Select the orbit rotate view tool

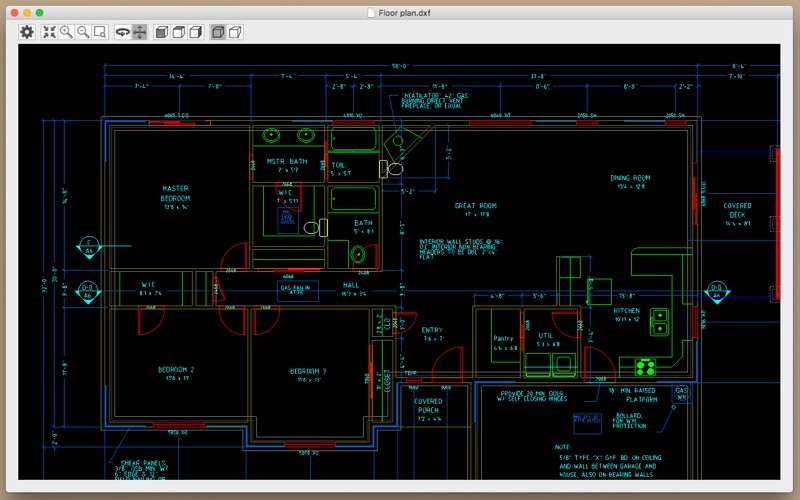(122, 32)
